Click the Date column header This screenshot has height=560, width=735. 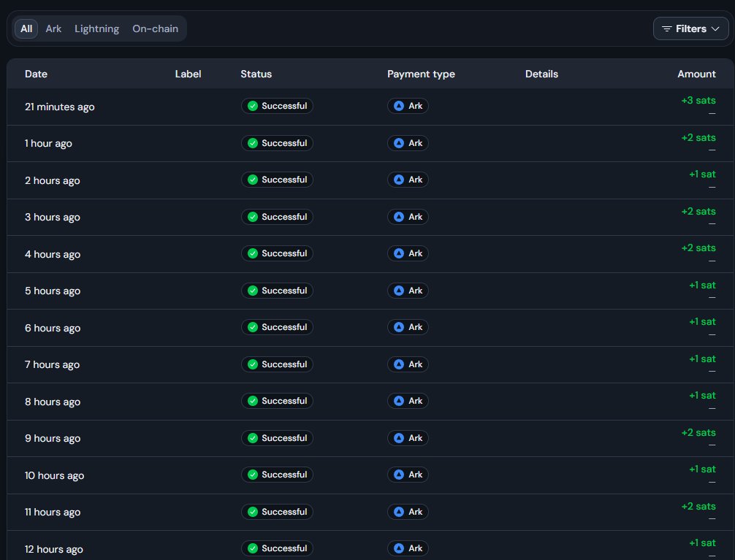tap(36, 74)
